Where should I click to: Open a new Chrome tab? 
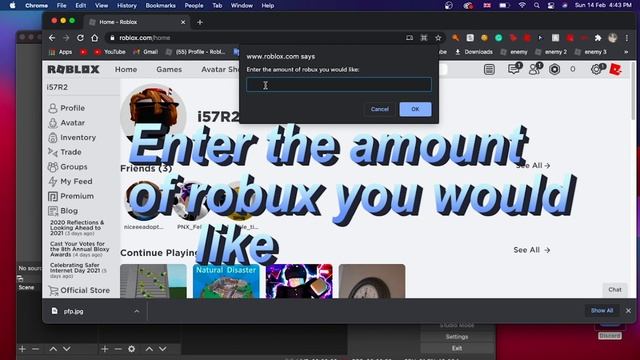(x=200, y=22)
